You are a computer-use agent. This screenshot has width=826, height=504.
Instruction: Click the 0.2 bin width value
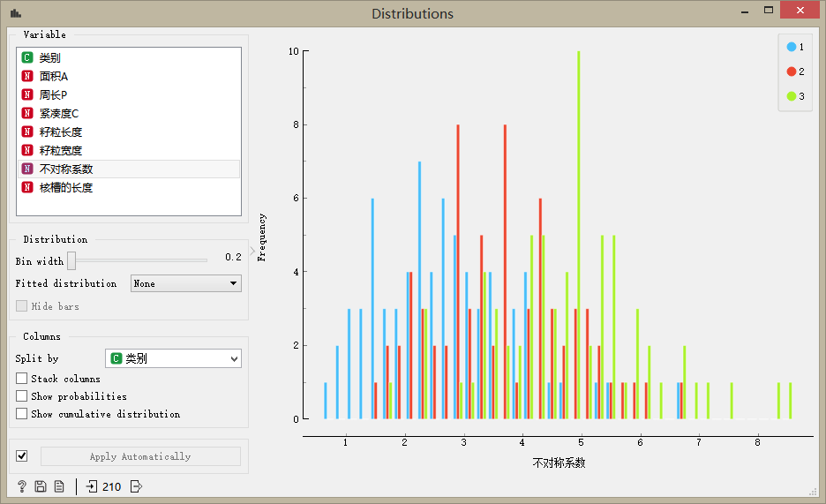tap(233, 257)
